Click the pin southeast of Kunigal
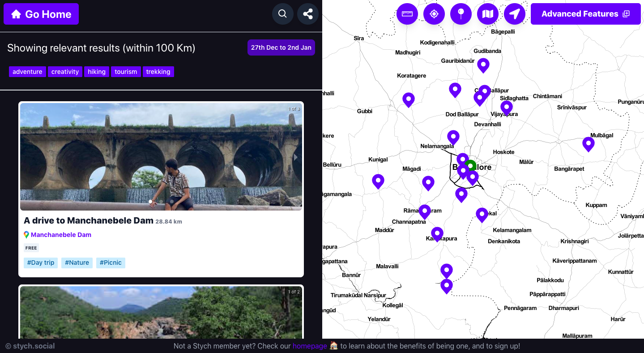 coord(378,181)
